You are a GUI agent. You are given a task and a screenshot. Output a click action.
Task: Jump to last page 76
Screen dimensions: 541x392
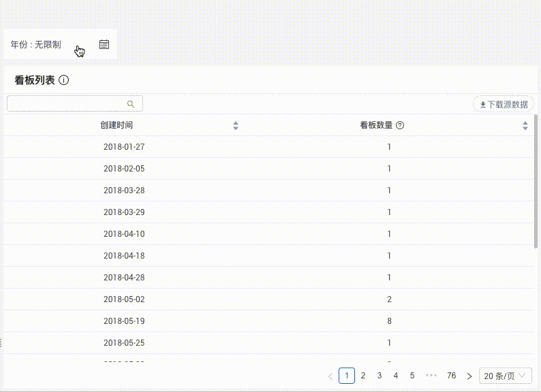click(451, 376)
